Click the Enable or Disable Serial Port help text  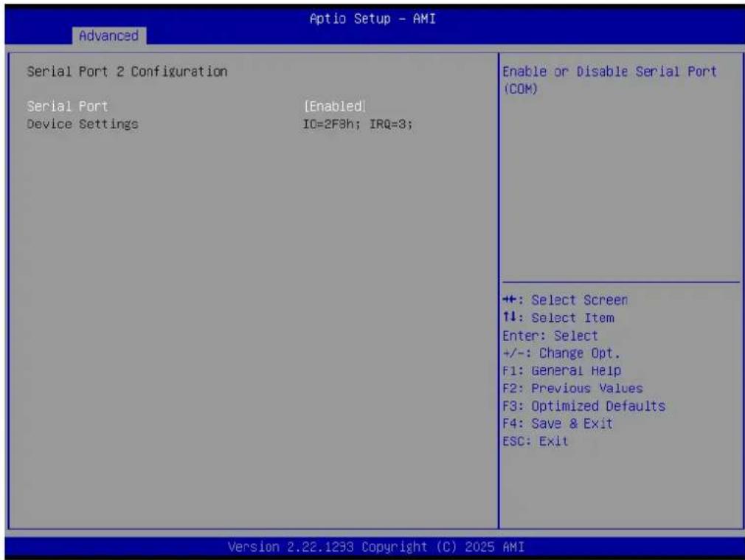(609, 80)
